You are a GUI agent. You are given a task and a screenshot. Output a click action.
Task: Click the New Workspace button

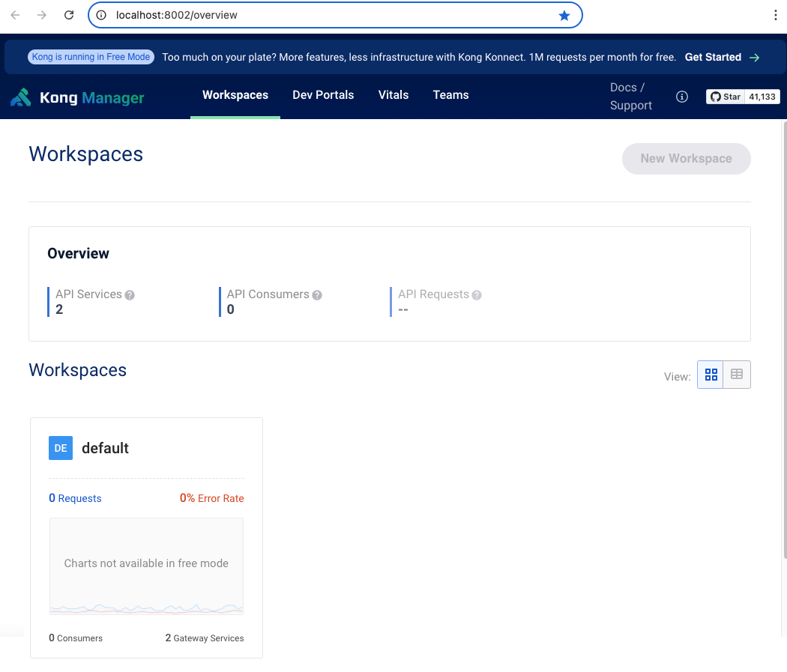click(686, 159)
